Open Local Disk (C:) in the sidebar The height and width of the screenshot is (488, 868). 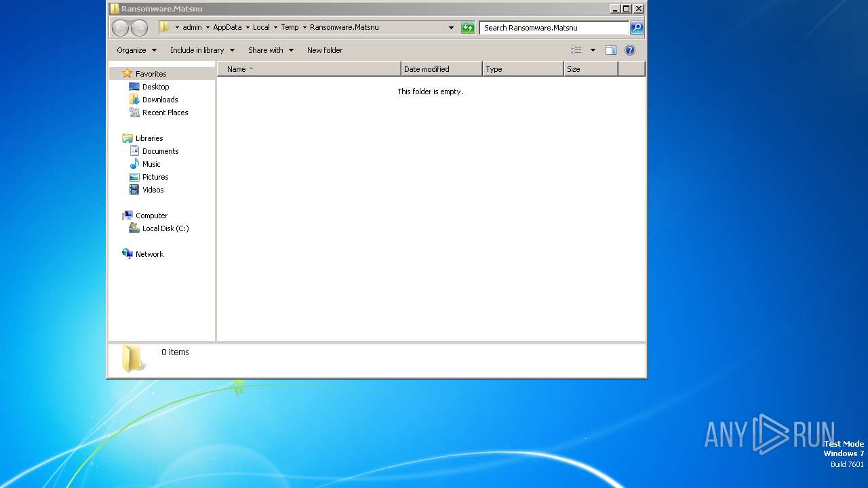165,228
